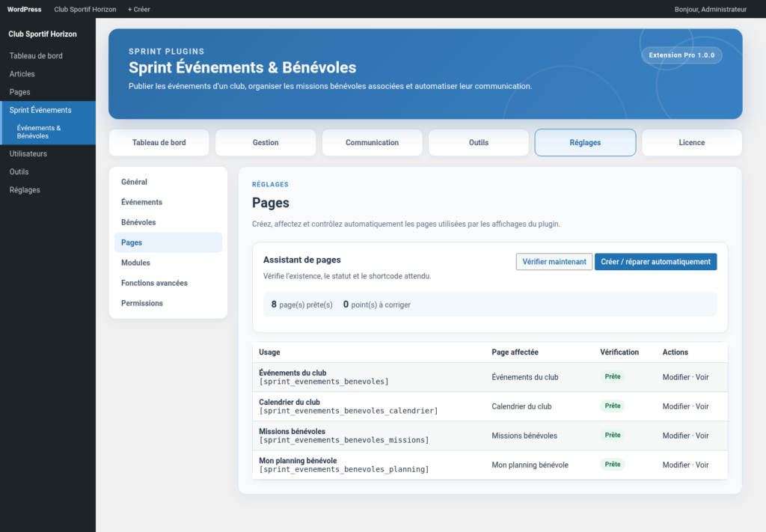Click the [sprint_evenements_benevoles_missions] shortcode
This screenshot has width=766, height=532.
pos(344,440)
